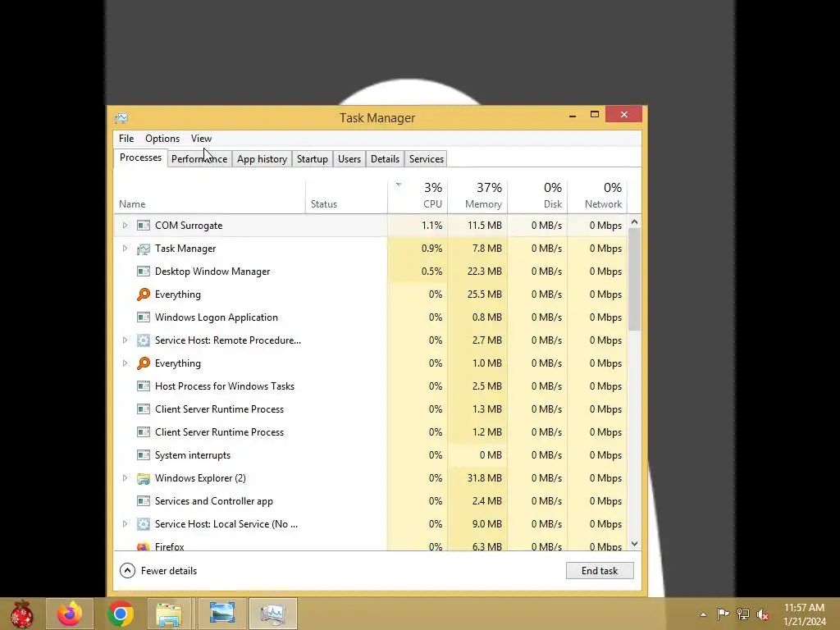
Task: Open the File menu
Action: [126, 139]
